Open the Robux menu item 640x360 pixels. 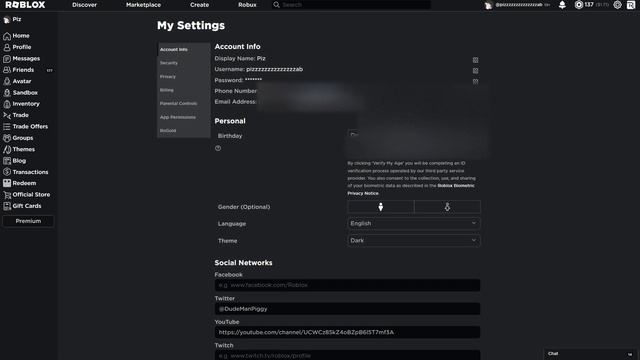coord(247,5)
